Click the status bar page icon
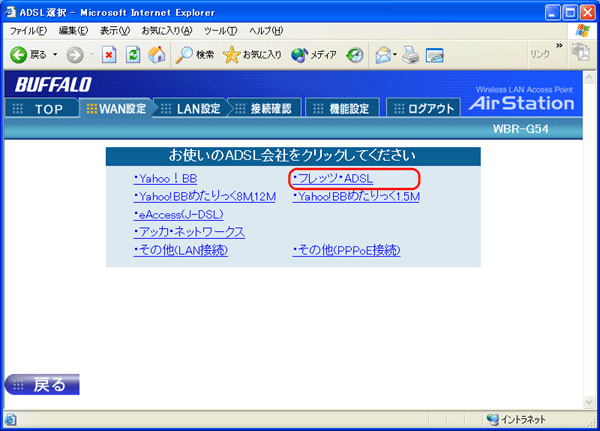This screenshot has height=431, width=600. click(x=10, y=420)
